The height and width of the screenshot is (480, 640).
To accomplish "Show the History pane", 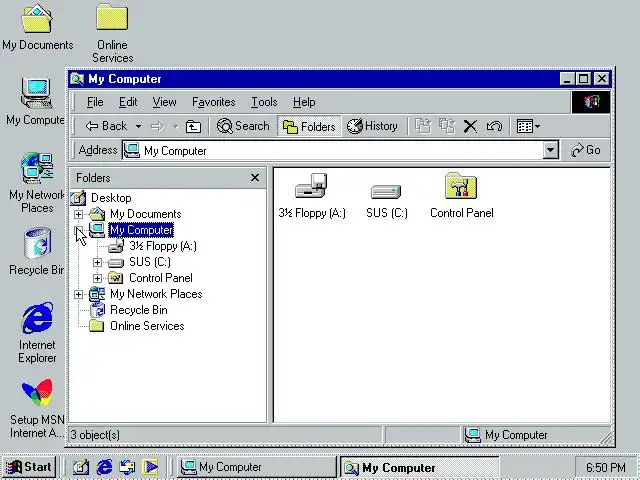I will [x=372, y=126].
